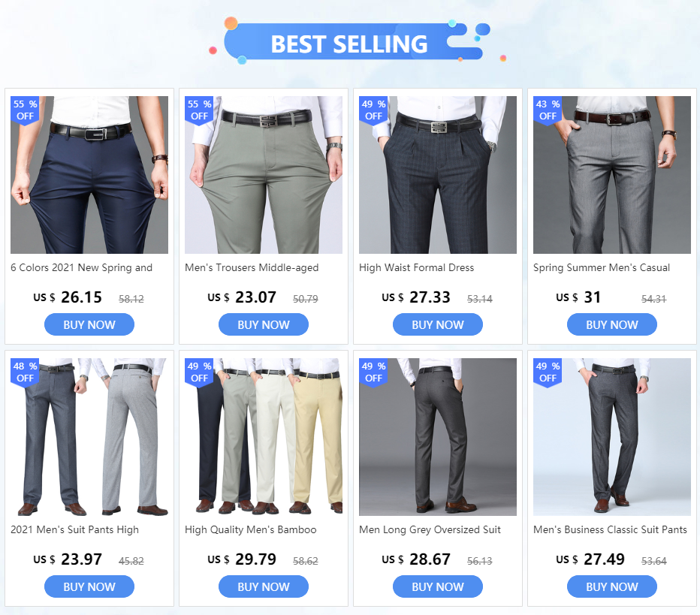View the four-color bamboo pants image
700x615 pixels.
click(x=264, y=437)
